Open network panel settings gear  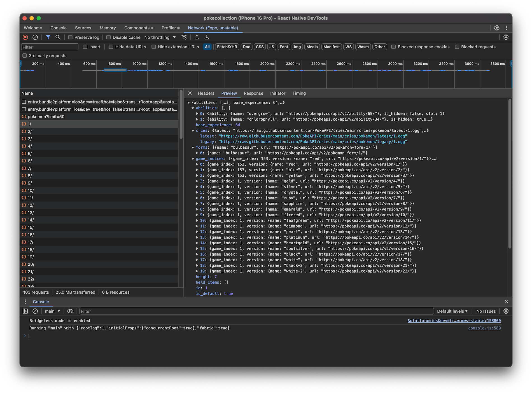(506, 37)
